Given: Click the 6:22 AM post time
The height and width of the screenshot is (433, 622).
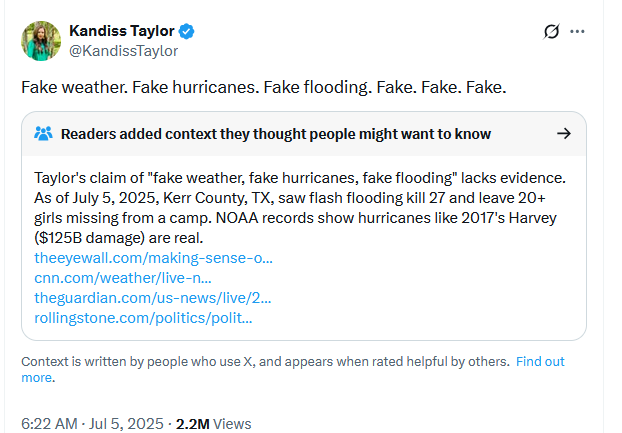Looking at the screenshot, I should tap(49, 423).
